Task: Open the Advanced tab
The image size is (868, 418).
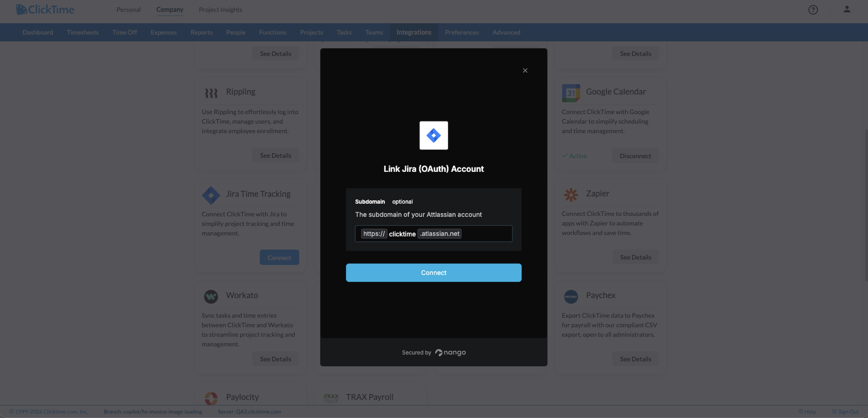Action: coord(506,32)
